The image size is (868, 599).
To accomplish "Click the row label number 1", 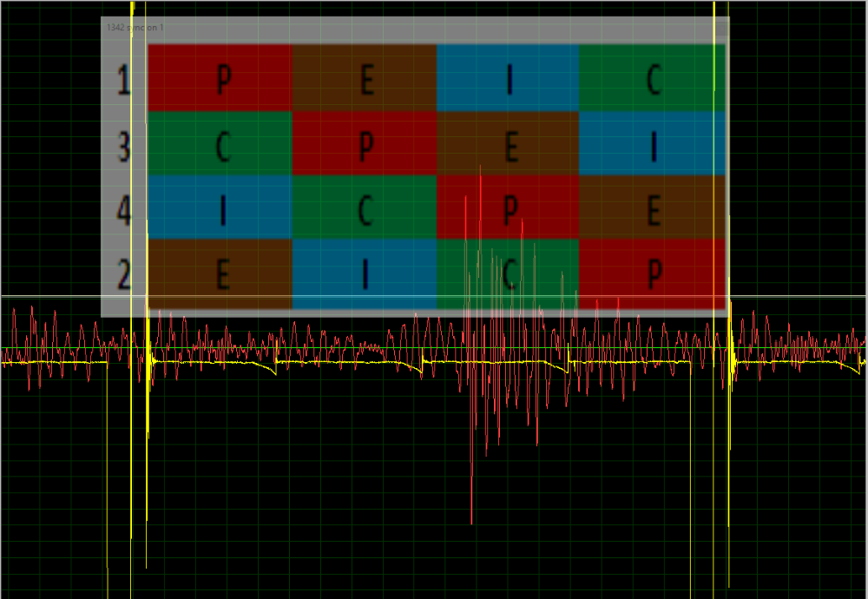I will [124, 81].
